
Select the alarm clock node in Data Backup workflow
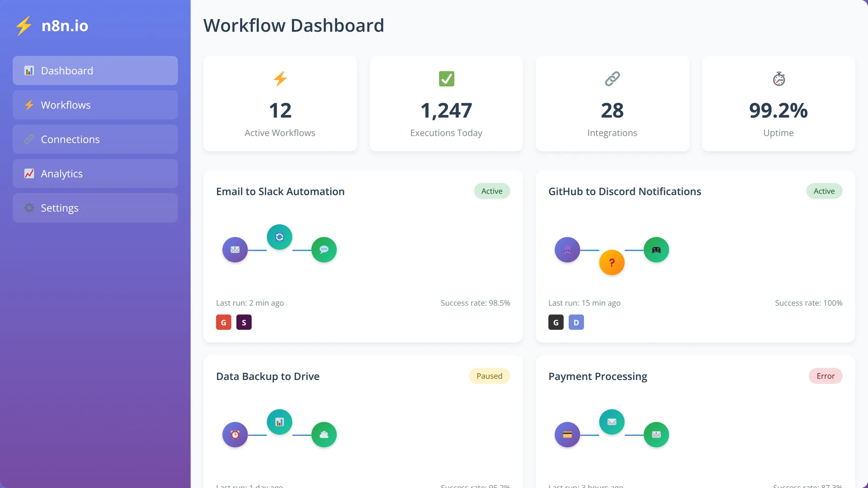[x=235, y=434]
